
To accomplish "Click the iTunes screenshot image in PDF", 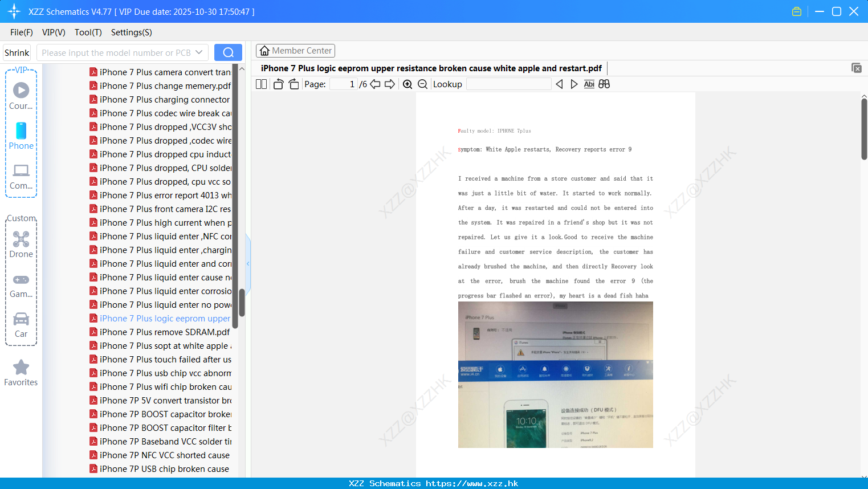I will click(556, 374).
